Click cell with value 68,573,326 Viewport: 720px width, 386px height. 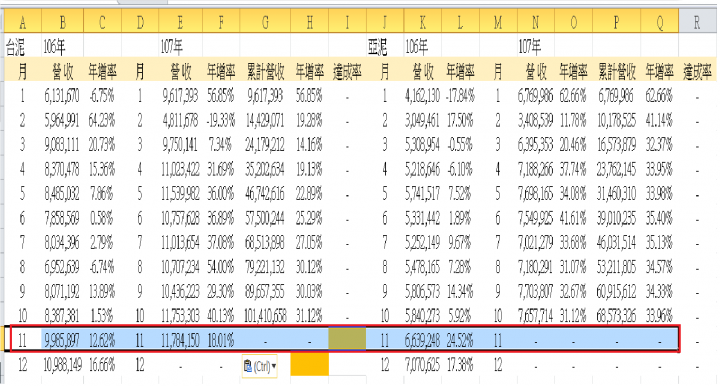tap(616, 316)
